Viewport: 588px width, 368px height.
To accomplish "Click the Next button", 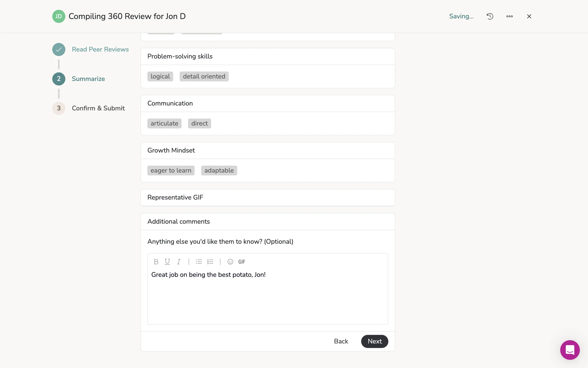I will pyautogui.click(x=375, y=341).
